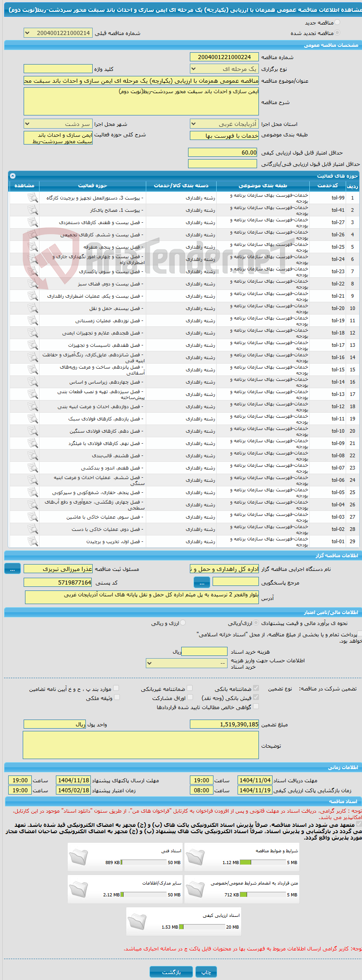Toggle ضمانتنامه بانکی checkbox
The height and width of the screenshot is (980, 362).
256,688
